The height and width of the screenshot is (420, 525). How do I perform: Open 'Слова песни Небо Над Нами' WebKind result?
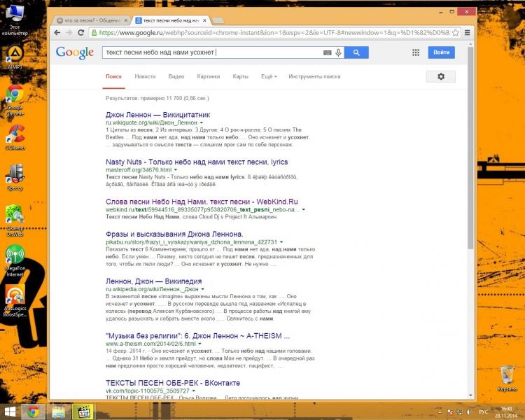coord(202,202)
